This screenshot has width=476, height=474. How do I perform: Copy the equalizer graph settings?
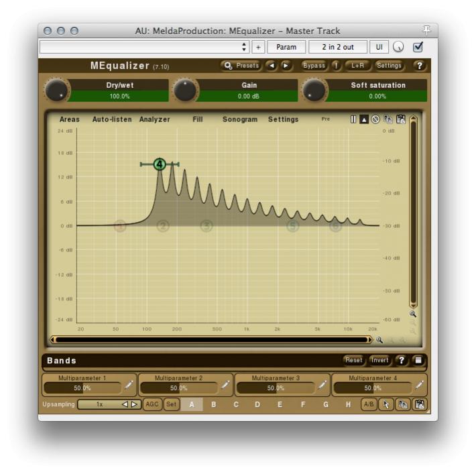(388, 119)
